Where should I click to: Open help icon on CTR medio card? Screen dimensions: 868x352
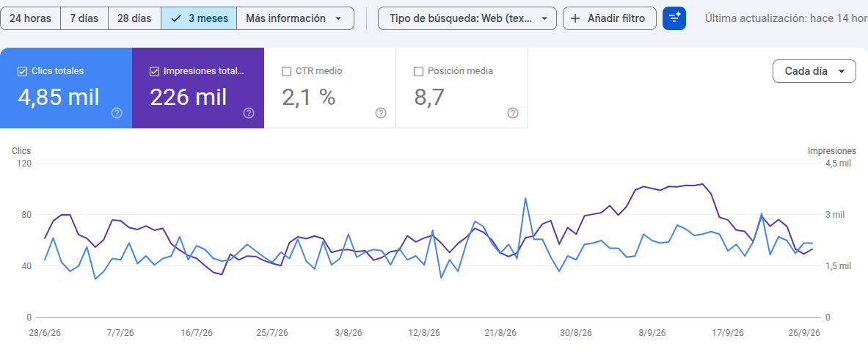(x=381, y=113)
